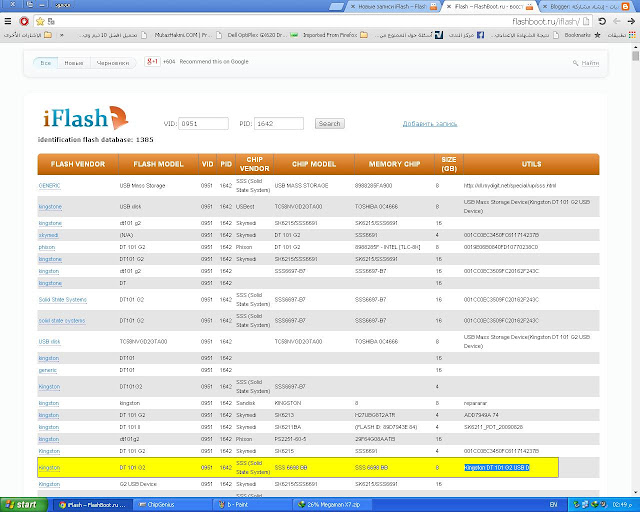Click the 29F64G08AATB memory chip cell
This screenshot has height=512, width=640.
(375, 439)
